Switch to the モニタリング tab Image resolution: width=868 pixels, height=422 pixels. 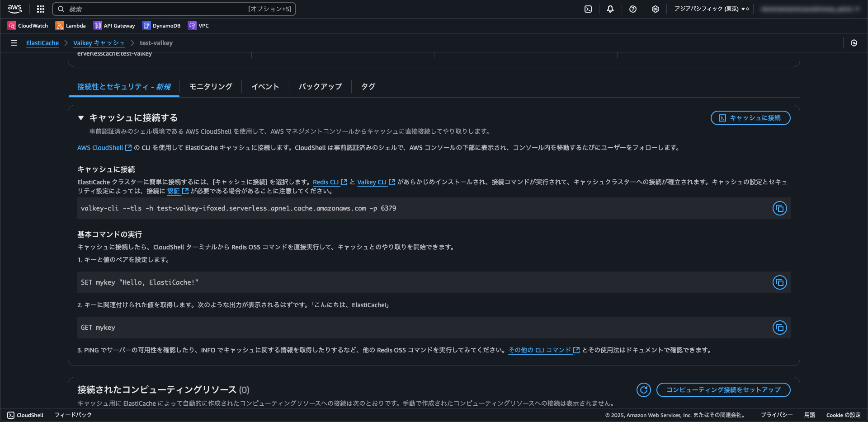point(210,86)
